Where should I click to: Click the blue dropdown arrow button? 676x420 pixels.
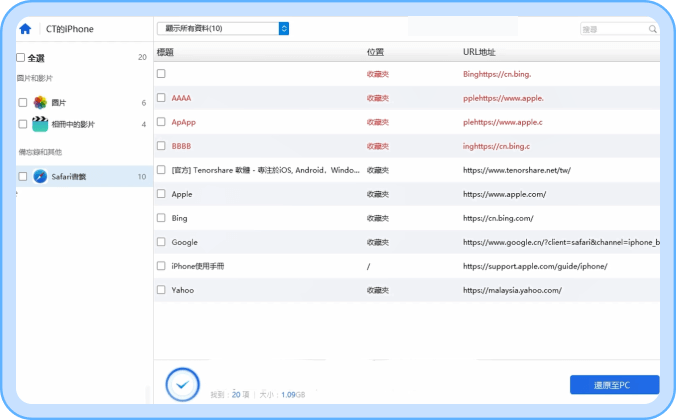point(284,28)
